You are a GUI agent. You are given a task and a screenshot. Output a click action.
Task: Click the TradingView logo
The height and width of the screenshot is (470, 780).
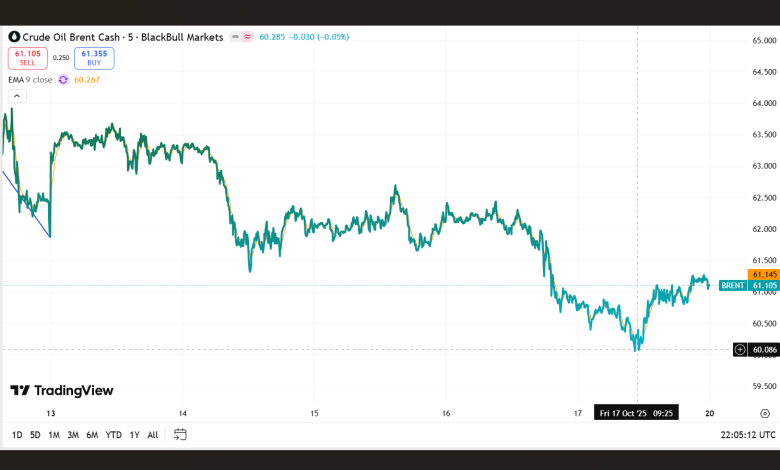[x=62, y=390]
